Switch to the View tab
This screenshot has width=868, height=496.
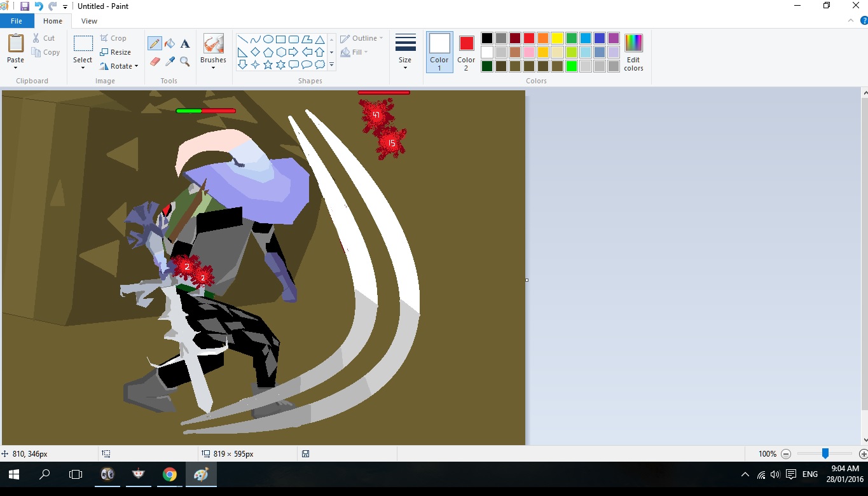tap(89, 21)
